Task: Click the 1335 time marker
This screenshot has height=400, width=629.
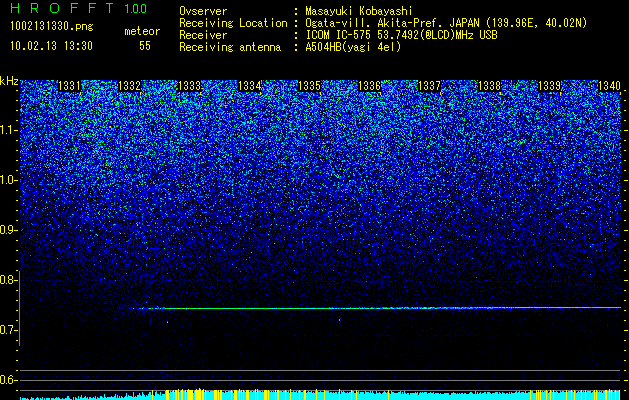Action: [x=309, y=86]
